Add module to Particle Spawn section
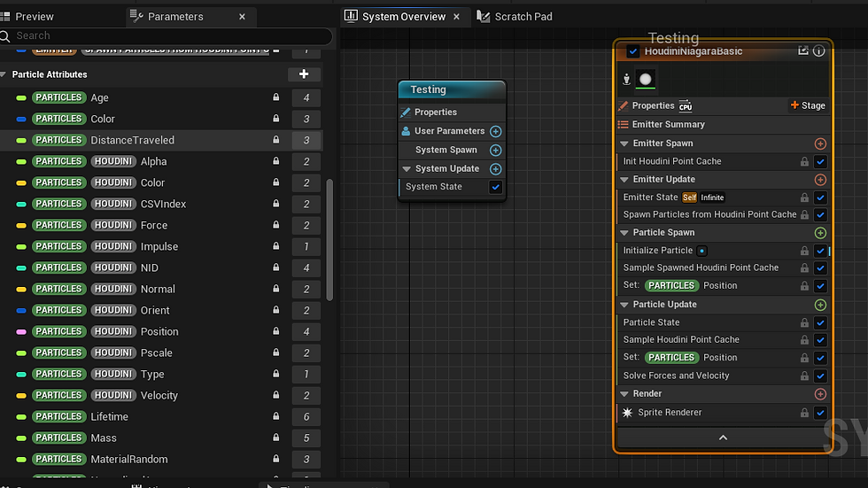868x488 pixels. (x=820, y=233)
